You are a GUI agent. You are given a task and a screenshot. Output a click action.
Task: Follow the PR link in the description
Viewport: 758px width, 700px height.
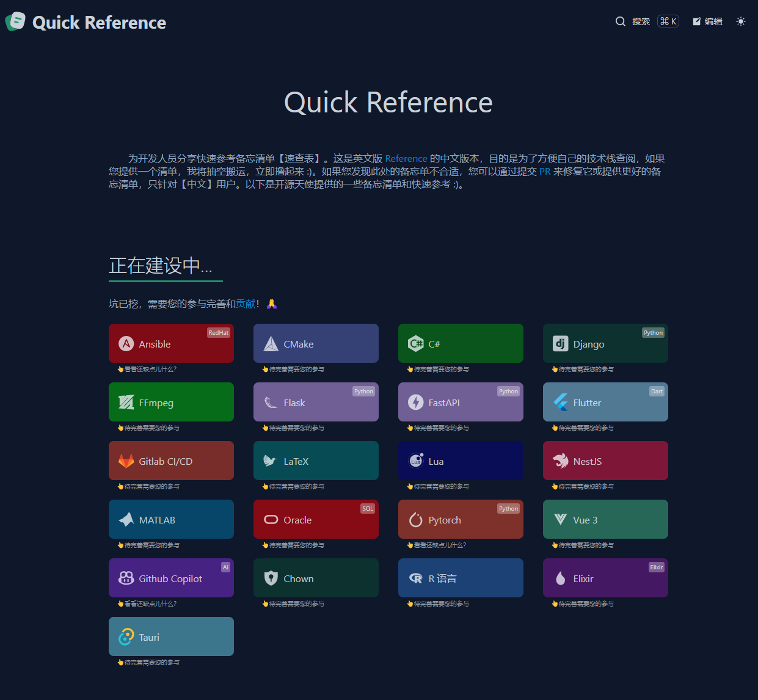point(545,172)
